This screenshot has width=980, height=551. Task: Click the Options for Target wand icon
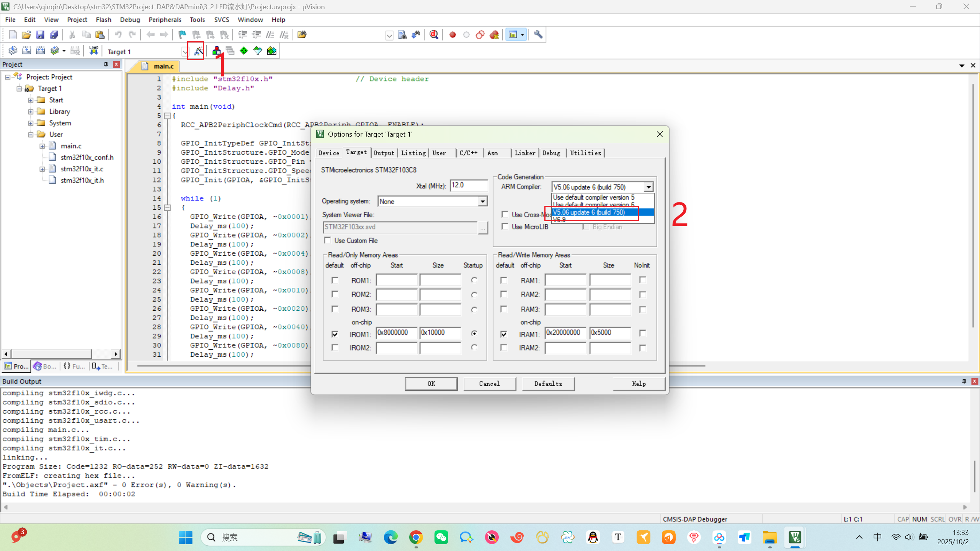(x=198, y=51)
